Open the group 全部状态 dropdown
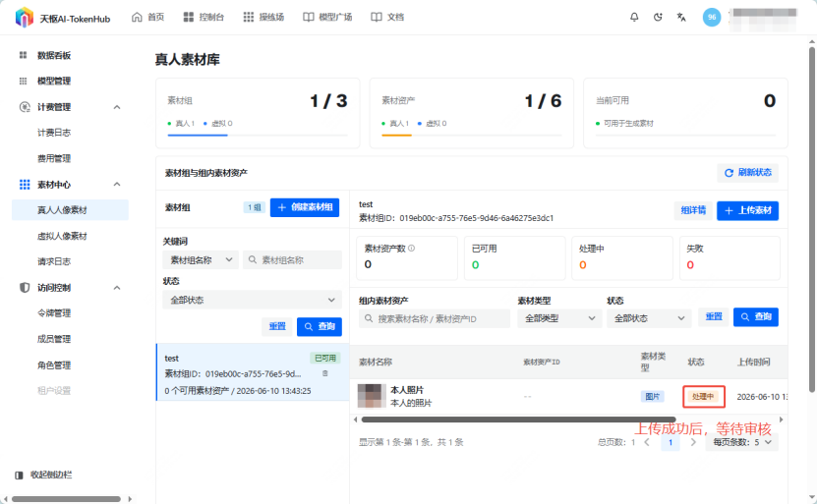 coord(253,300)
